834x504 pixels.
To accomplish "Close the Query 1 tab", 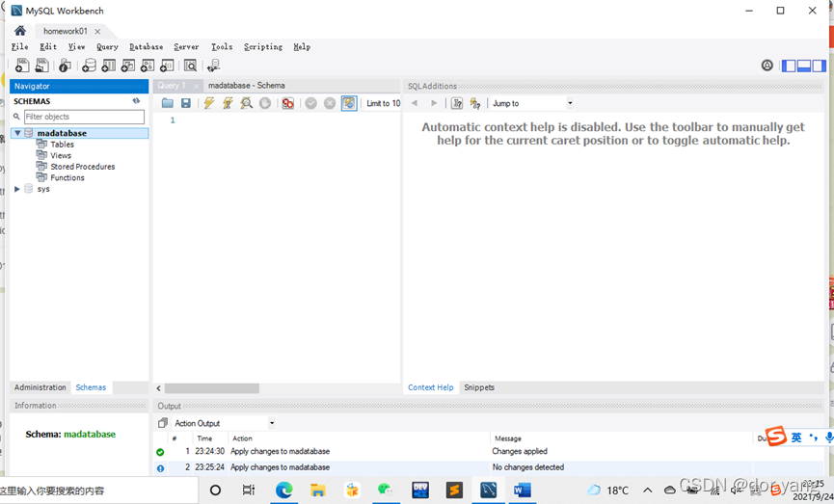I will (x=196, y=86).
